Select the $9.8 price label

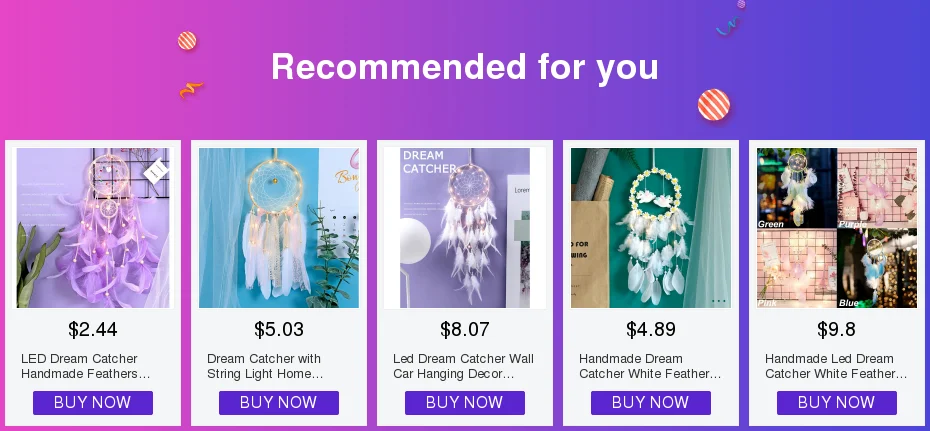coord(836,329)
